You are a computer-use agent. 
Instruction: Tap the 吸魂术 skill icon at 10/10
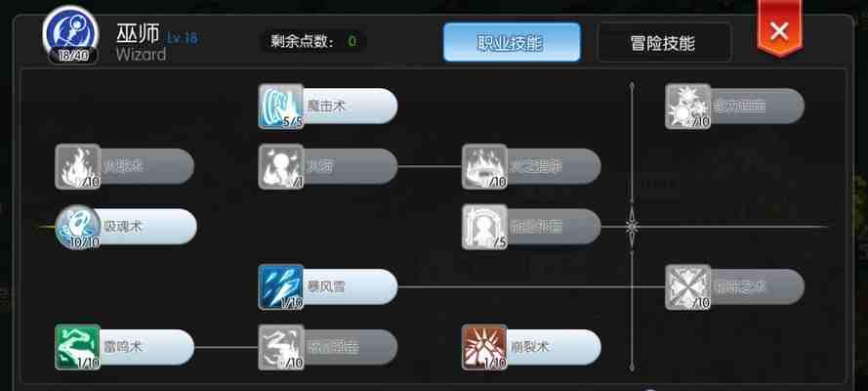coord(78,227)
